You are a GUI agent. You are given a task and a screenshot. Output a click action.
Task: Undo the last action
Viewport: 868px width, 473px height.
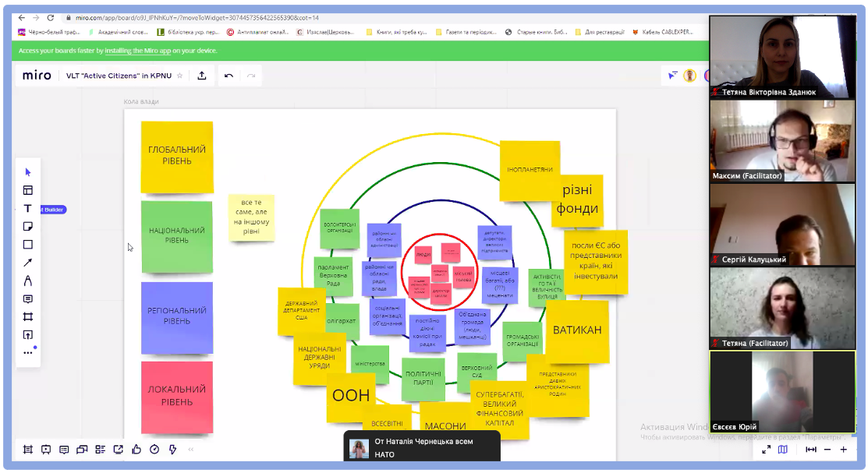[229, 76]
